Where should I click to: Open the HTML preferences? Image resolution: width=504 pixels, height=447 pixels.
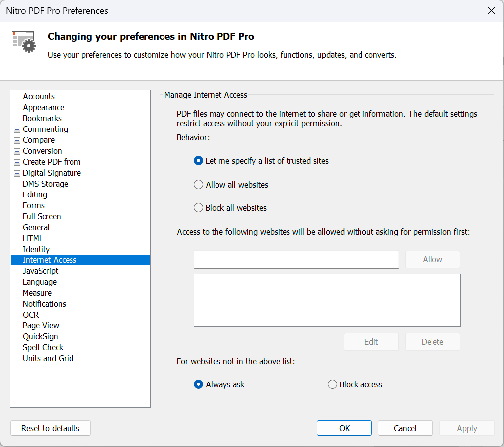(33, 238)
